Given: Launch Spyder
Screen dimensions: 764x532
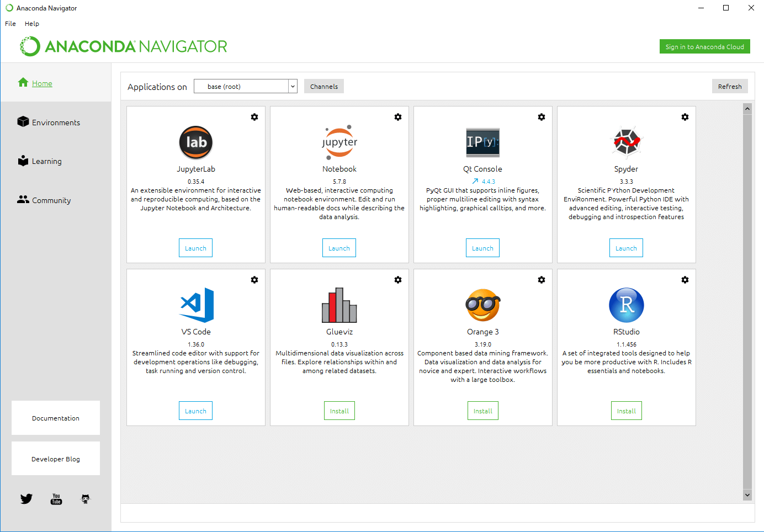Looking at the screenshot, I should pos(627,248).
